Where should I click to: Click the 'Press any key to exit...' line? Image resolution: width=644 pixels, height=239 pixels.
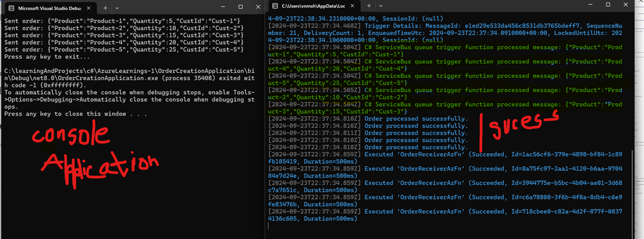click(47, 57)
